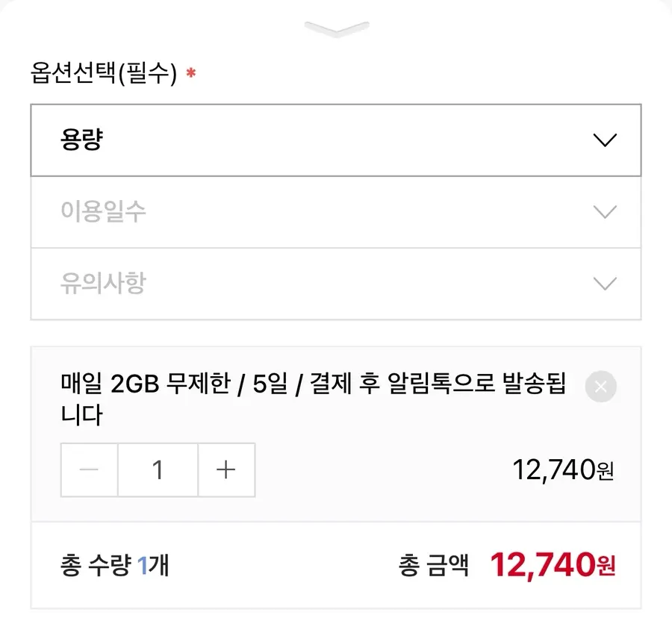Open the 유의사항 dropdown
This screenshot has height=630, width=672.
tap(336, 284)
